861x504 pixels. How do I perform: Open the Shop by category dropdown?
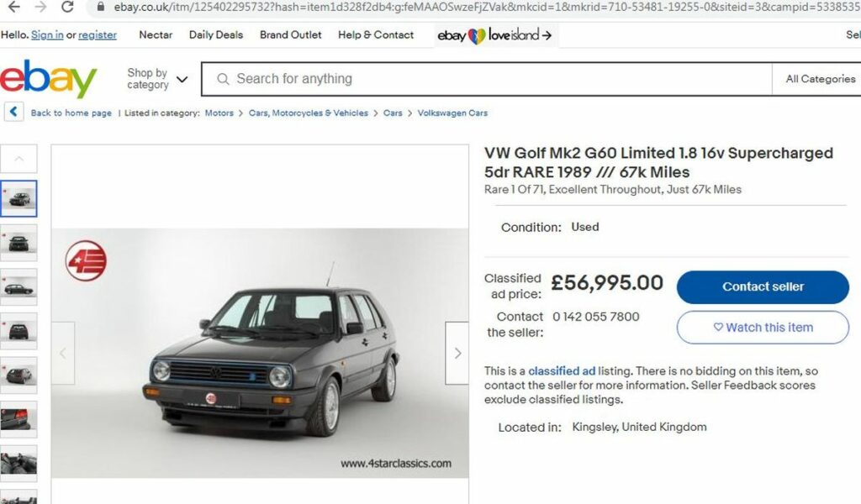tap(157, 79)
